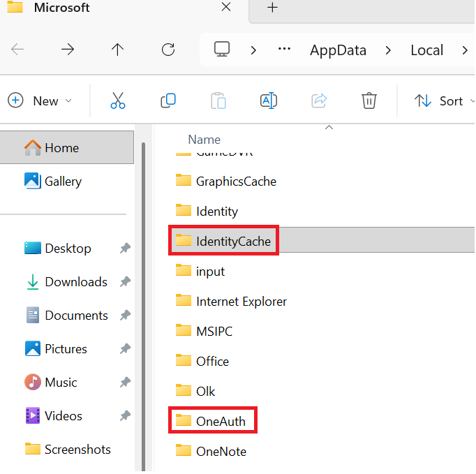Screen dimensions: 476x474
Task: Select the Internet Explorer folder
Action: 231,301
